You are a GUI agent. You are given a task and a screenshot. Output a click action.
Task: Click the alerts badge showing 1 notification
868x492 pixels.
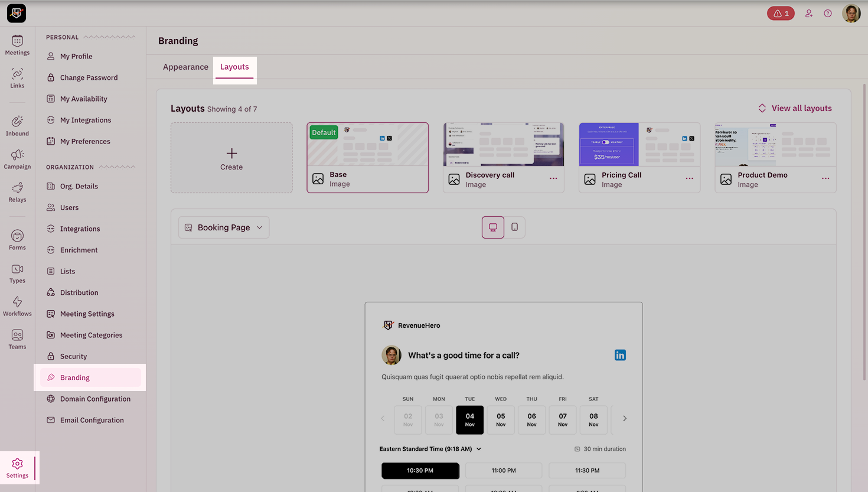[x=781, y=12]
